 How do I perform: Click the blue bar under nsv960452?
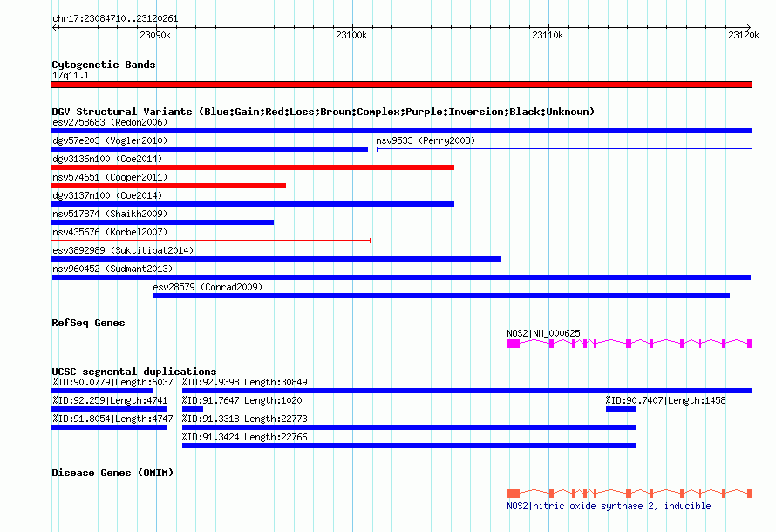(401, 277)
